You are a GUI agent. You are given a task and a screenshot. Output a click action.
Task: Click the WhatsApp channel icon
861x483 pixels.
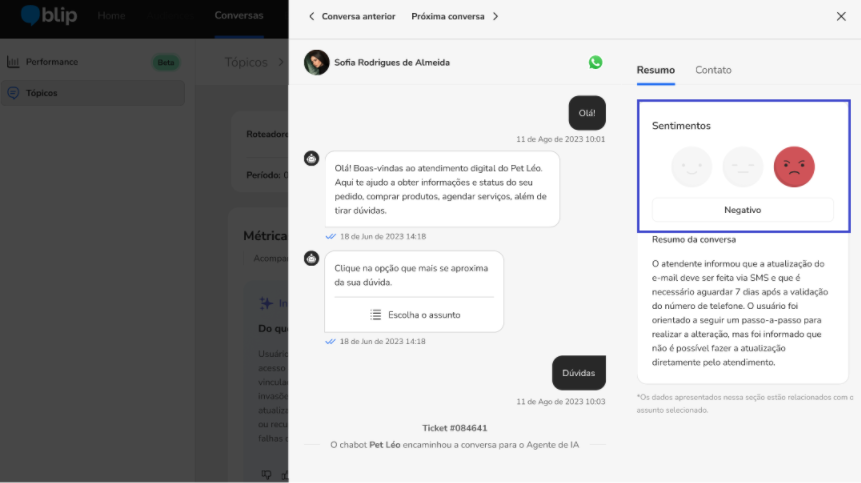pyautogui.click(x=596, y=62)
